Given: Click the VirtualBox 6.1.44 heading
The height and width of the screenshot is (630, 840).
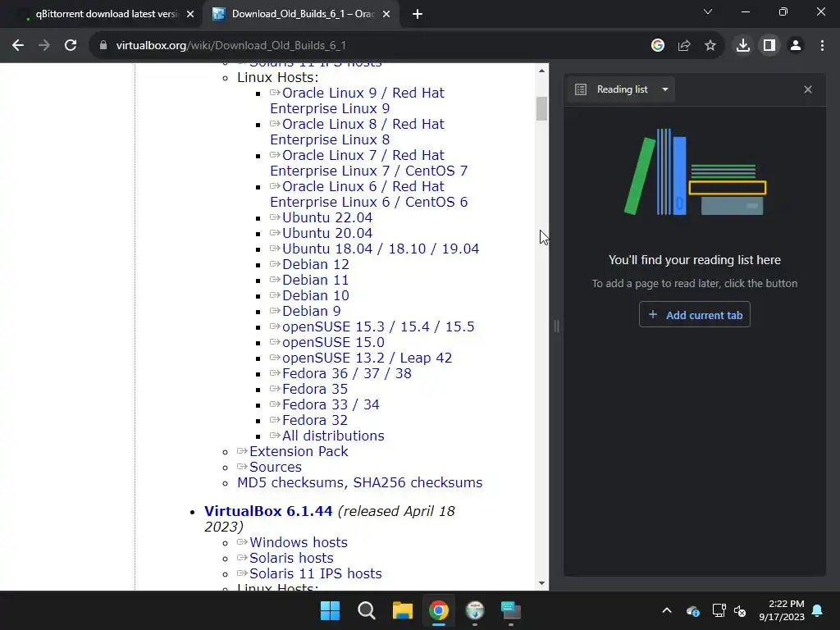Looking at the screenshot, I should coord(268,511).
